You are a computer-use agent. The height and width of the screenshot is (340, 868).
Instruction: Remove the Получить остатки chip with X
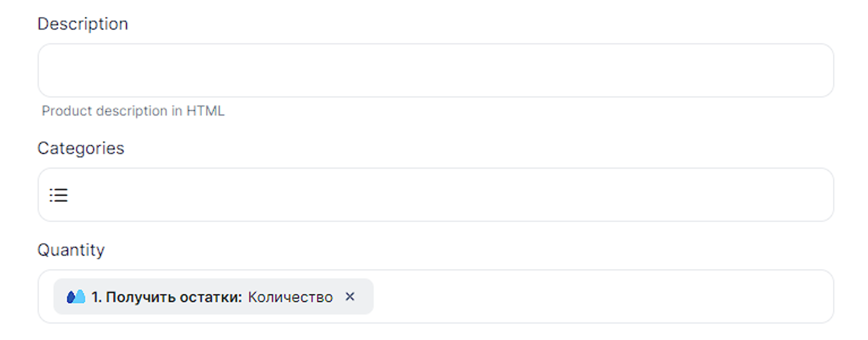click(x=350, y=296)
